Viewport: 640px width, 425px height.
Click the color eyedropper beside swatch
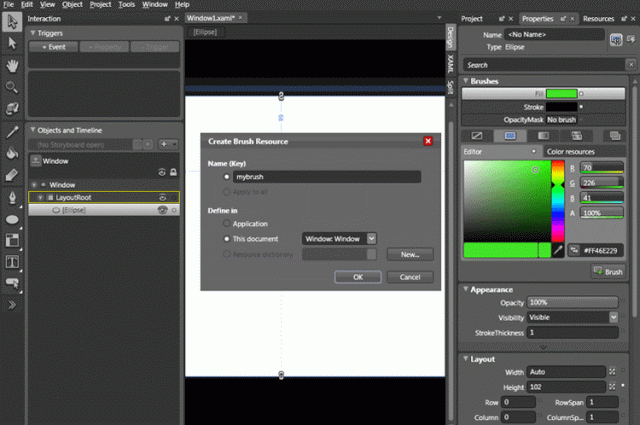[558, 250]
